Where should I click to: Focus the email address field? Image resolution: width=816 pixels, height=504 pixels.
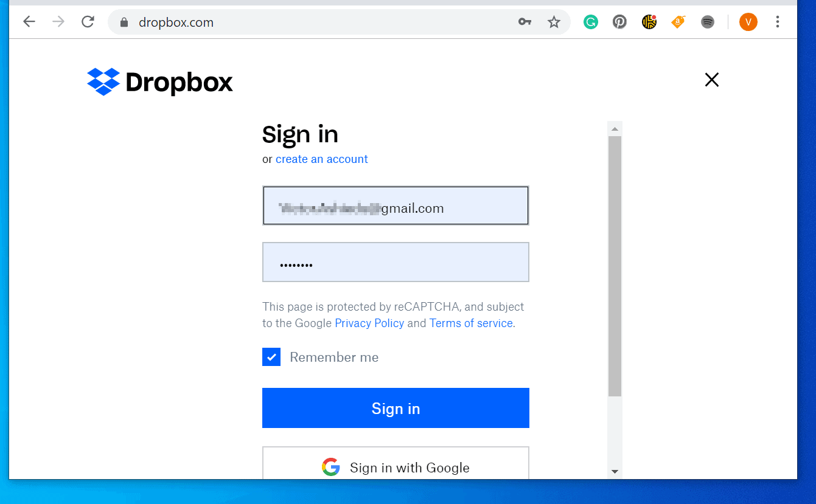tap(396, 205)
